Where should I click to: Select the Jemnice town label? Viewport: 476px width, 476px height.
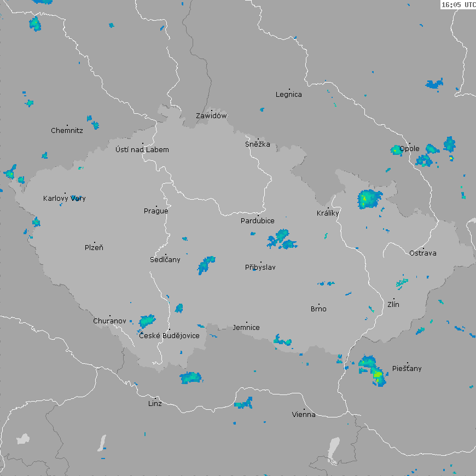click(x=246, y=328)
